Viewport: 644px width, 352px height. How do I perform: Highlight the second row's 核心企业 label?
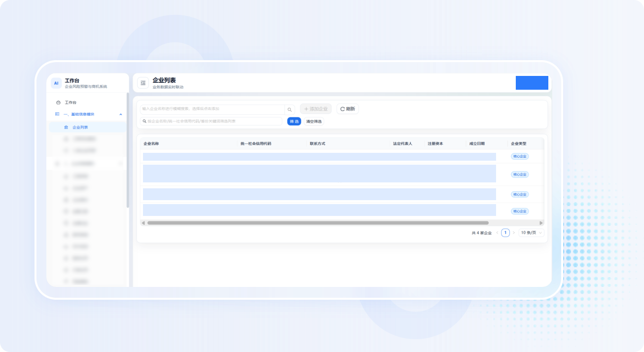point(520,174)
